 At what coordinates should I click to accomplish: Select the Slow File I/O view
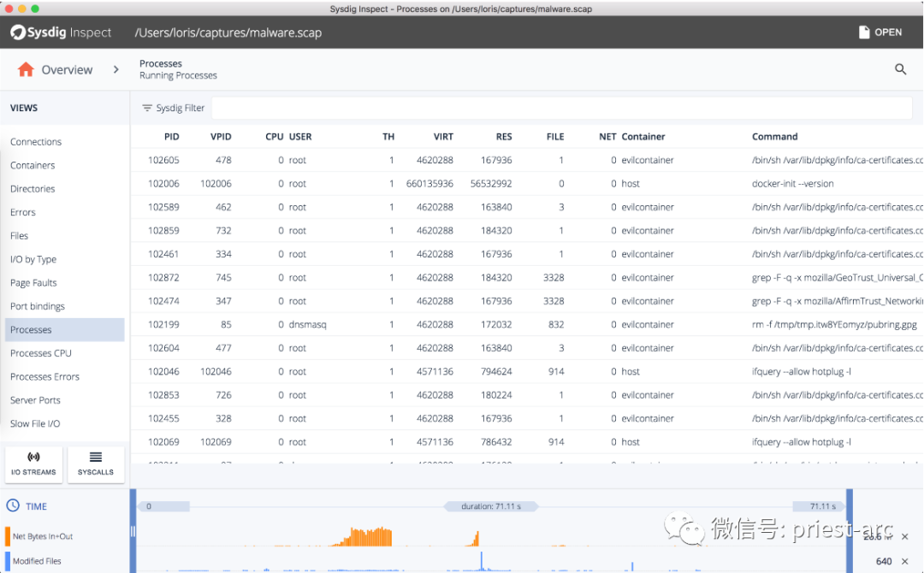tap(35, 424)
